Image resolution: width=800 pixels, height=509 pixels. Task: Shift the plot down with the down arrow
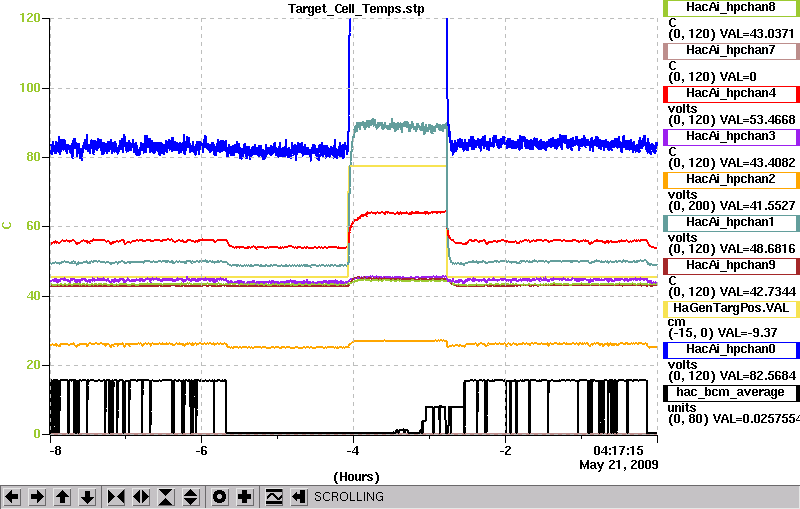(x=87, y=497)
